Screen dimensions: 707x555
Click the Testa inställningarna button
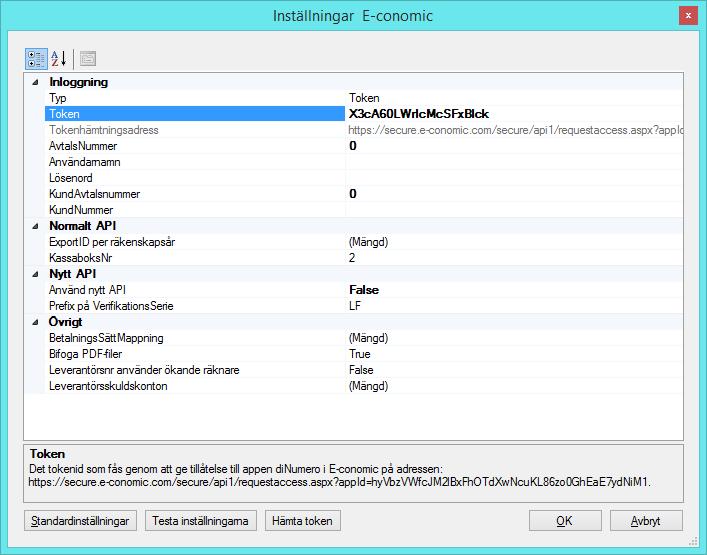tap(201, 521)
